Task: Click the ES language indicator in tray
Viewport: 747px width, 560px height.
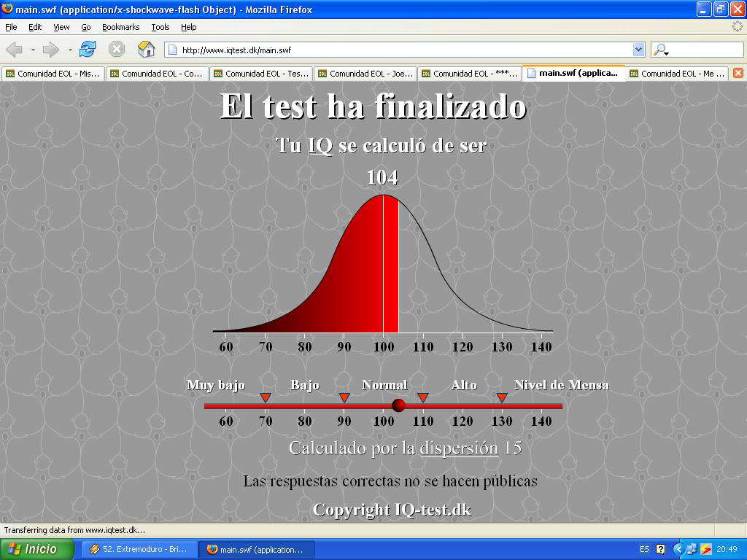Action: click(x=644, y=549)
